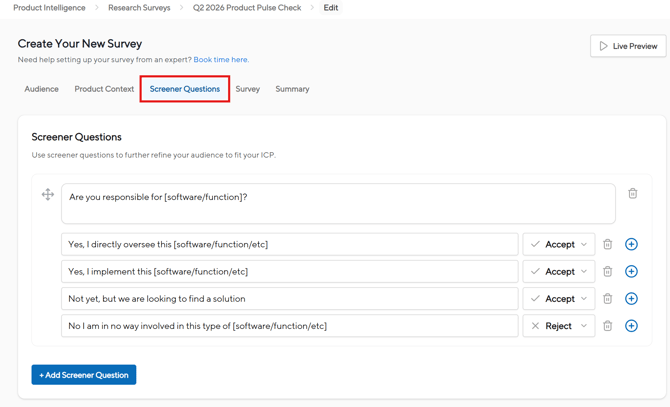The image size is (670, 407).
Task: Add answer after the 'No I am in no way' row
Action: pyautogui.click(x=631, y=325)
